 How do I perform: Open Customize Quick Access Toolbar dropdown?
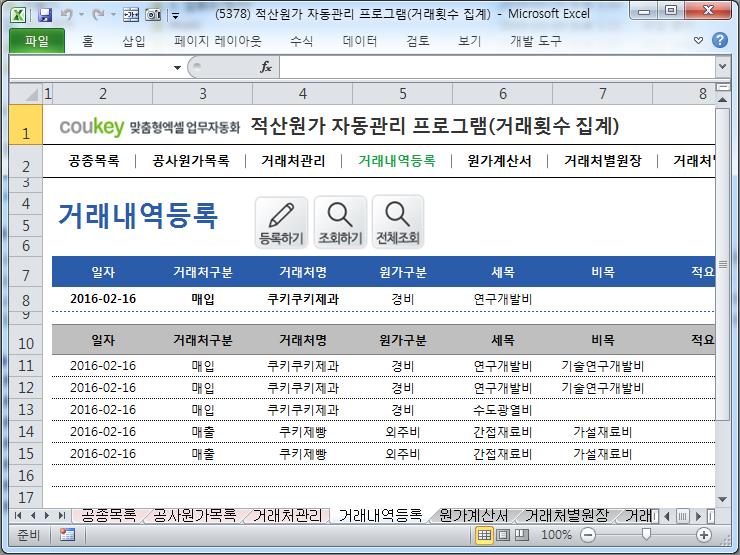(x=175, y=16)
